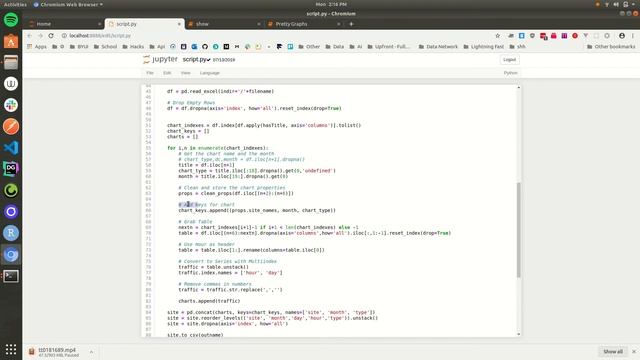Click the Jupyter logo

[x=160, y=59]
